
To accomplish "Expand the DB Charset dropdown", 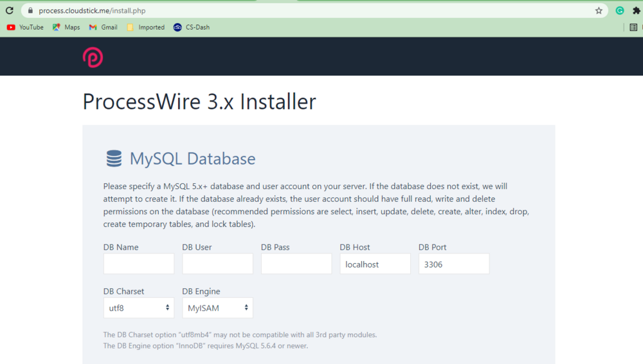I will coord(139,308).
